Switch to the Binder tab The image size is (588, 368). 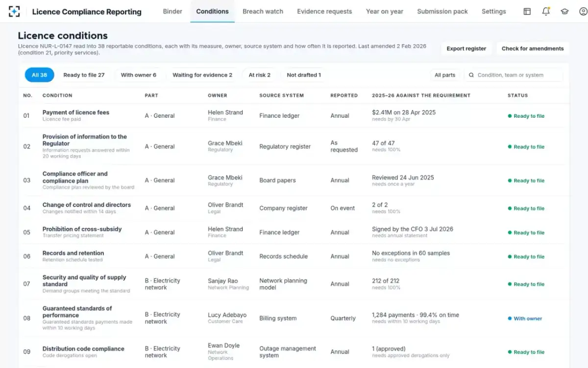tap(172, 11)
